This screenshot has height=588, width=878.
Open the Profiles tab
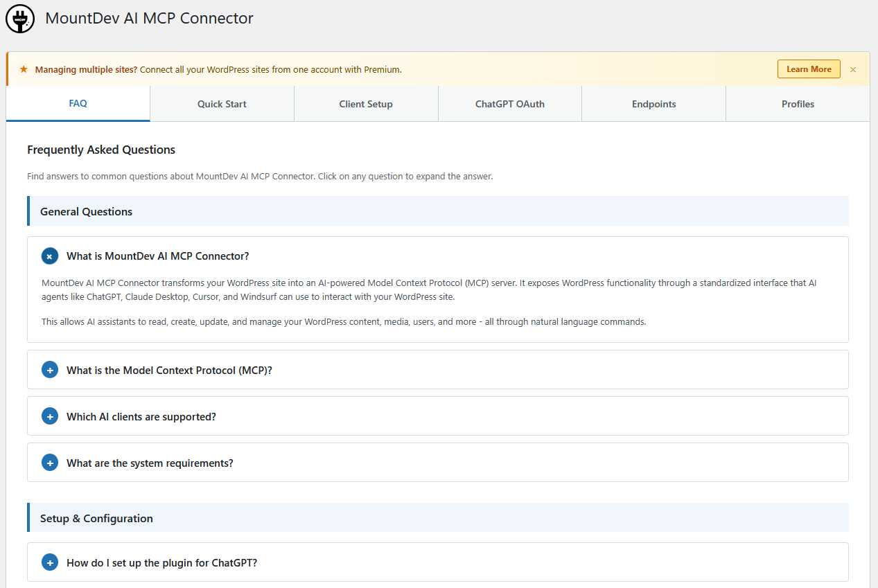tap(798, 103)
